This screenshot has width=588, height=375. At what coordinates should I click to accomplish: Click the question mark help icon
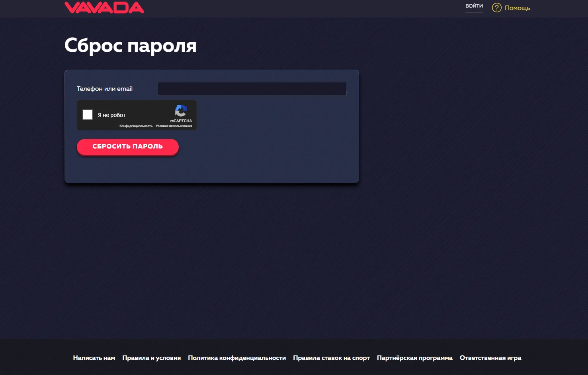[496, 8]
